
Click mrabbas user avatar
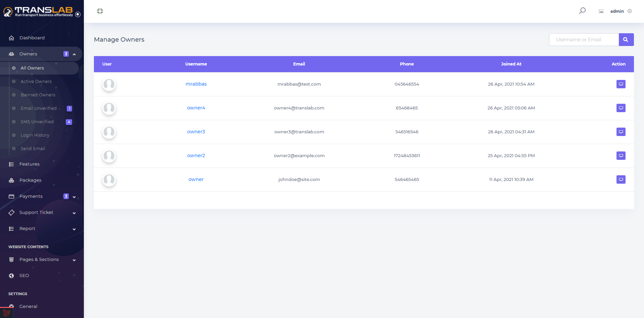tap(109, 84)
